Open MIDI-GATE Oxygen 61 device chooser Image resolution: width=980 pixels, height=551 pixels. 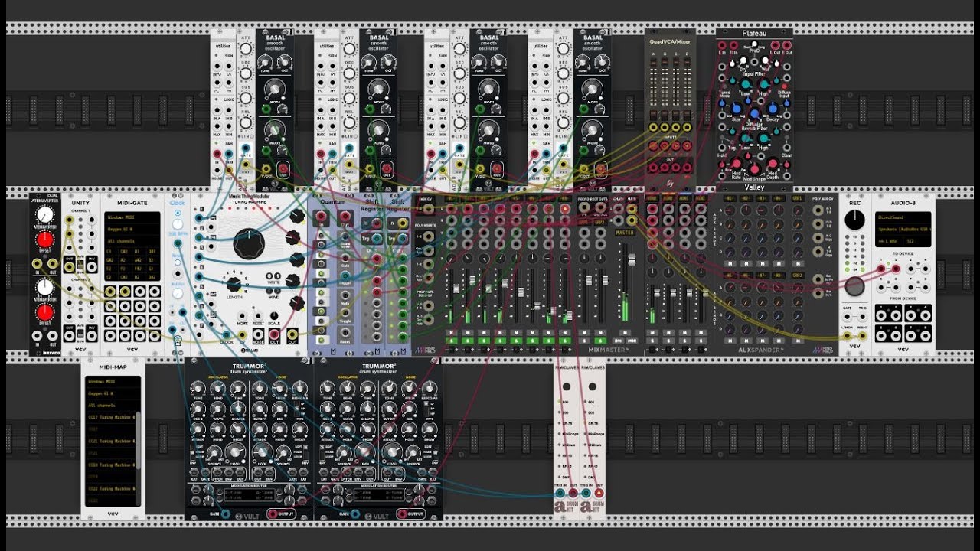tap(132, 229)
